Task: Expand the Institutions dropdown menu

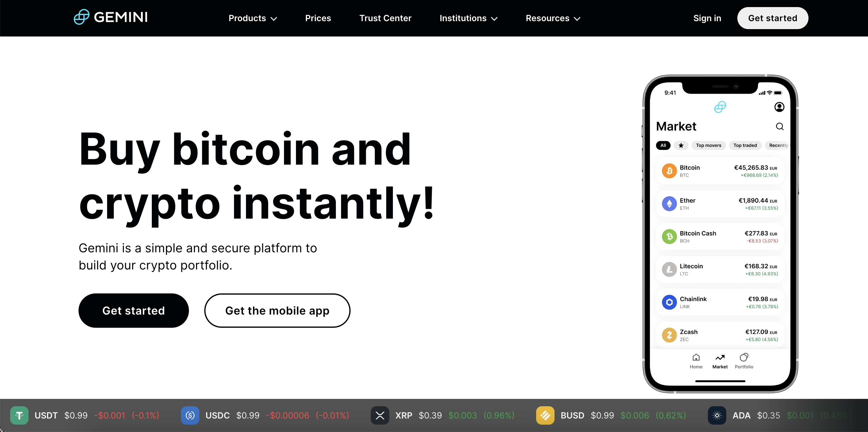Action: tap(468, 18)
